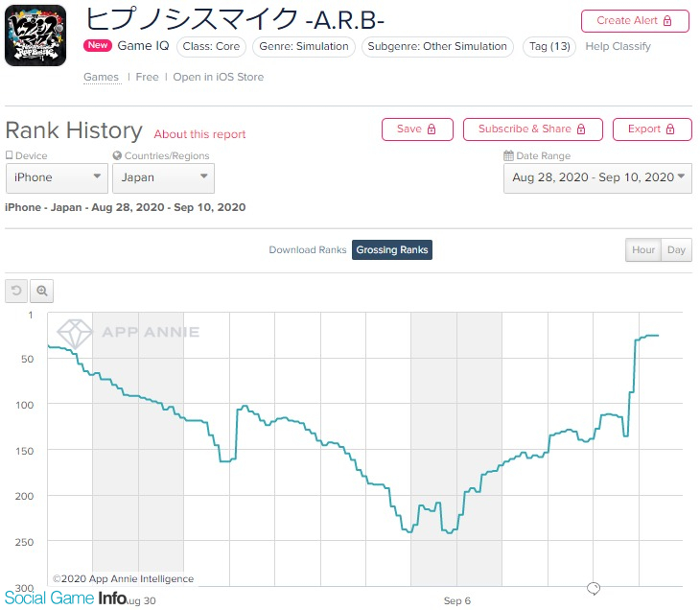Click the App Annie diamond logo watermark
The height and width of the screenshot is (610, 700).
tap(75, 333)
